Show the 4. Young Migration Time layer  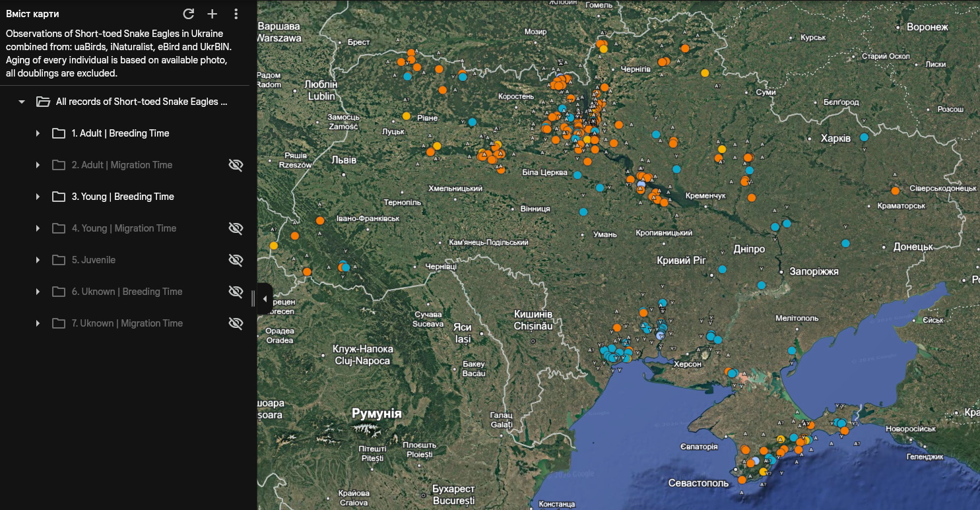coord(236,228)
